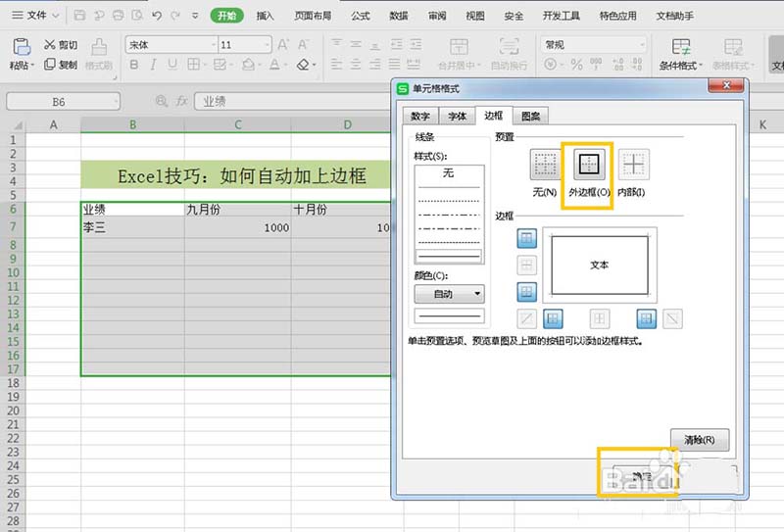Select the Inside (内部) border preset

pyautogui.click(x=633, y=165)
